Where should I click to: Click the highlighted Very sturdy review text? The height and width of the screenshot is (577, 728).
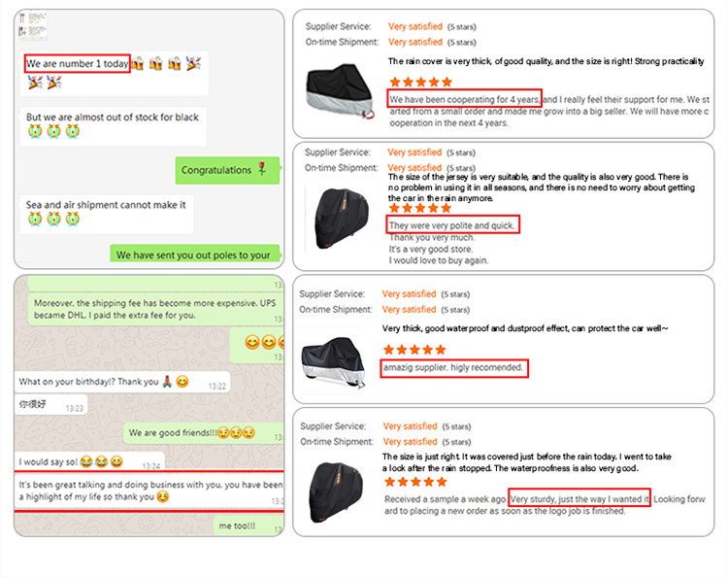[x=579, y=498]
